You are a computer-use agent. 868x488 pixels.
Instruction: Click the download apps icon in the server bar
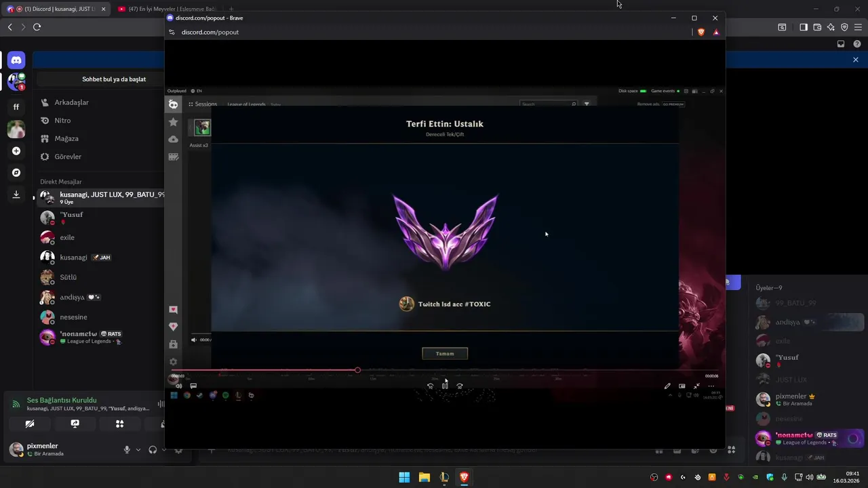(x=16, y=195)
